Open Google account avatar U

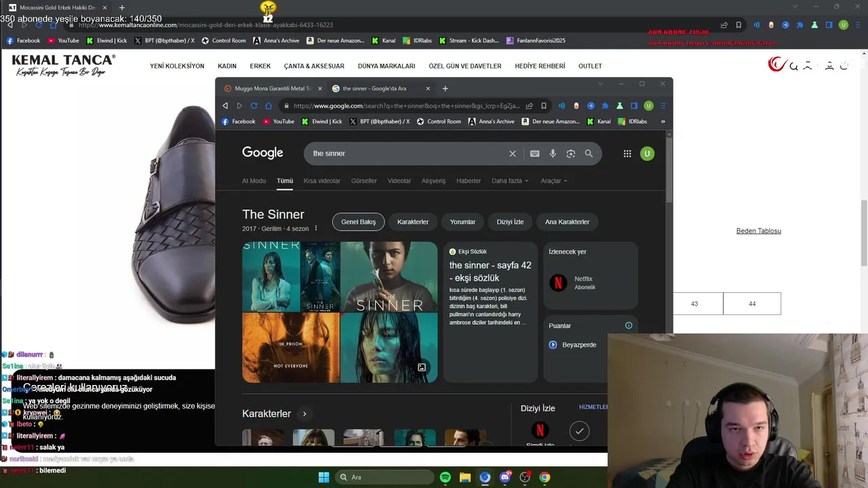647,154
